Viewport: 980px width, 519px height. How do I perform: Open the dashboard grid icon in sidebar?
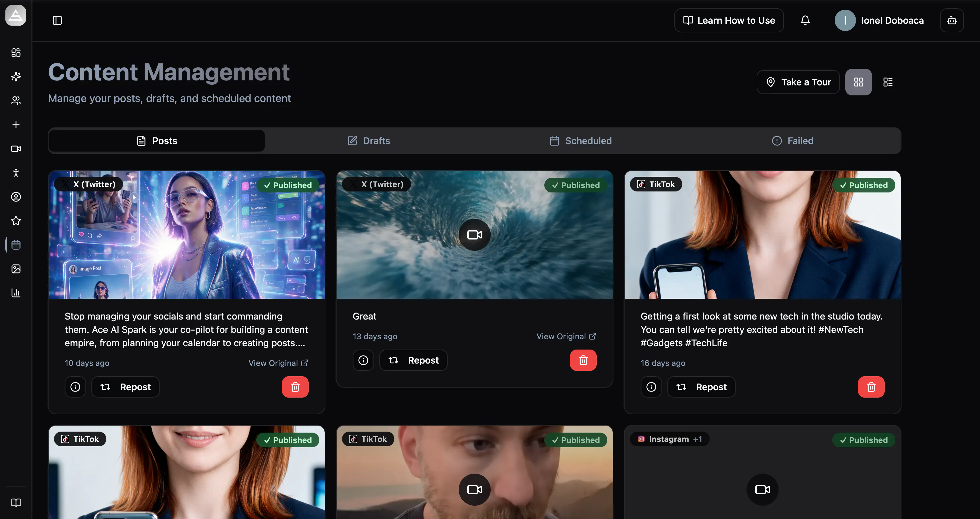click(x=16, y=53)
